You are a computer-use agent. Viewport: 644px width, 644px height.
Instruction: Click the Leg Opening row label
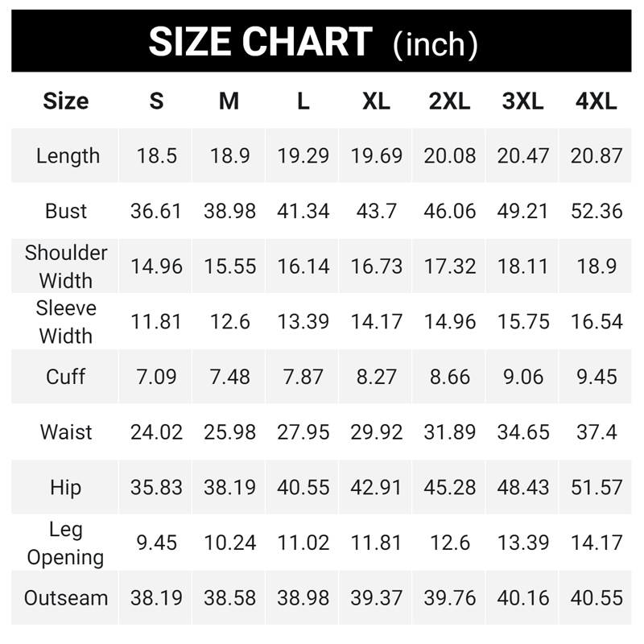tap(66, 543)
